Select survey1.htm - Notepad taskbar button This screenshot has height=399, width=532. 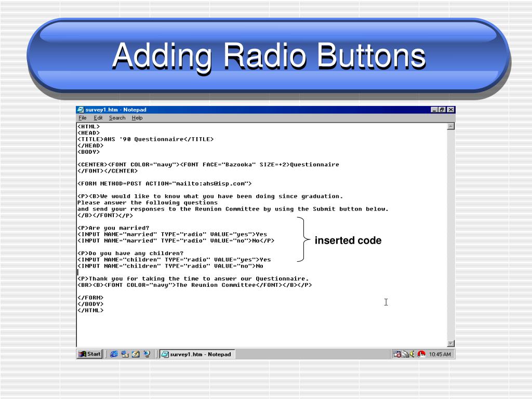tap(196, 354)
